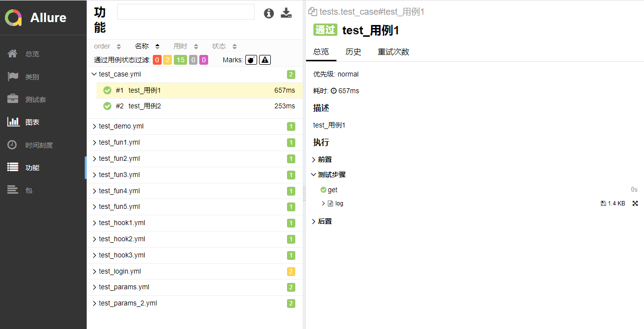Viewport: 644px width, 329px height.
Task: Open 类别 flag icon in sidebar
Action: (x=13, y=76)
